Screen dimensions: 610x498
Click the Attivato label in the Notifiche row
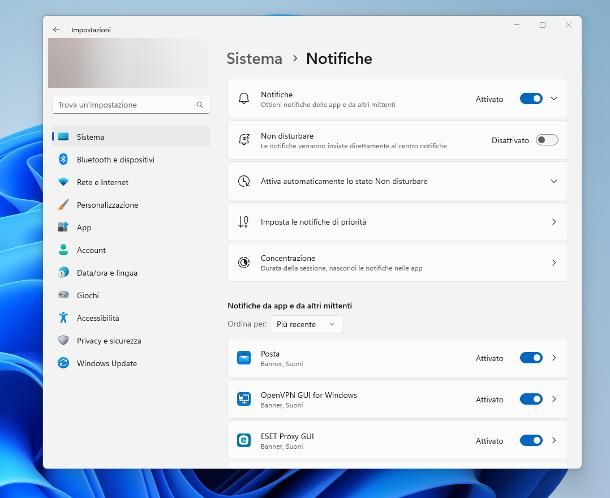[x=489, y=99]
